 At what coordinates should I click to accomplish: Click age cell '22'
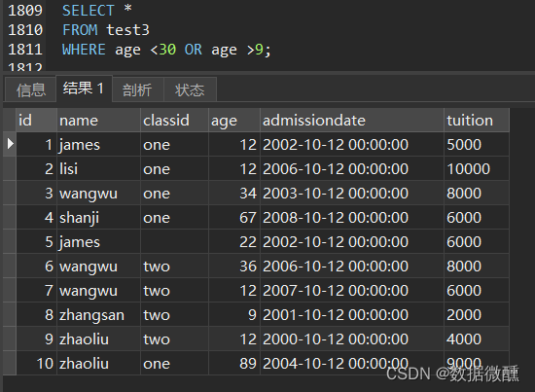pos(234,242)
